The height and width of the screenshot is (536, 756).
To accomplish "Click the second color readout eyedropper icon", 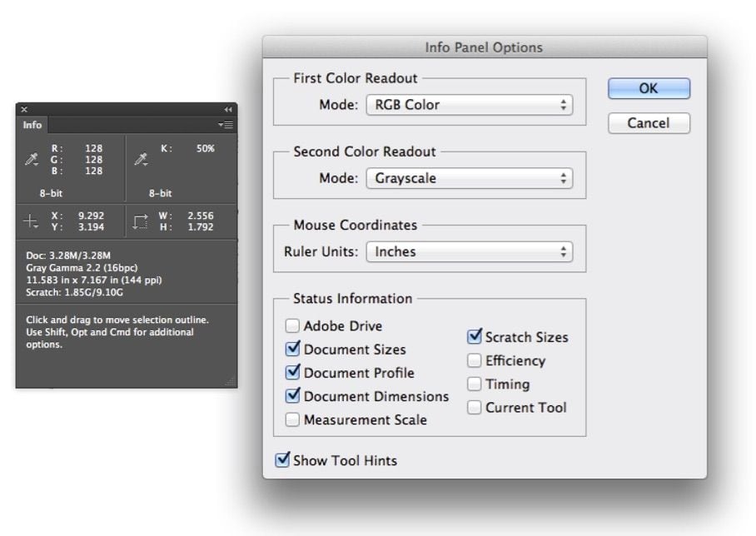I will pos(142,160).
